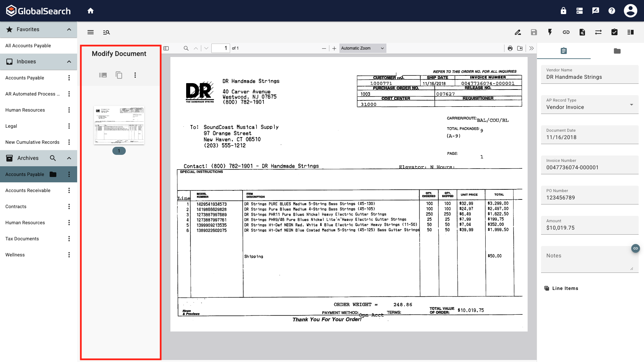Viewport: 644px width, 362px height.
Task: Open Accounts Receivable archive
Action: point(28,190)
